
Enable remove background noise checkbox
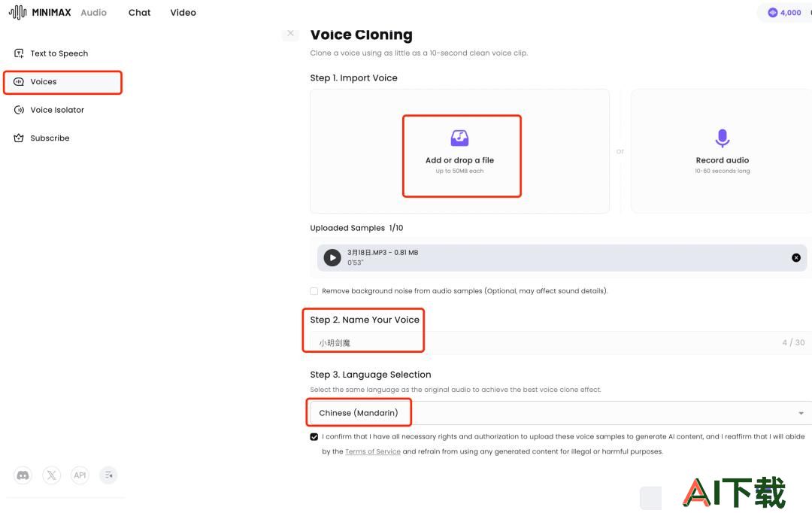(x=314, y=291)
